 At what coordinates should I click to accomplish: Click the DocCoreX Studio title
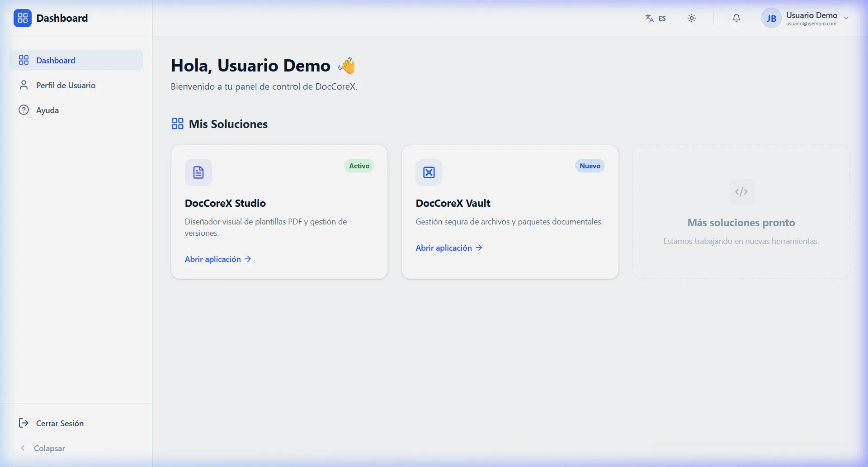click(x=225, y=203)
